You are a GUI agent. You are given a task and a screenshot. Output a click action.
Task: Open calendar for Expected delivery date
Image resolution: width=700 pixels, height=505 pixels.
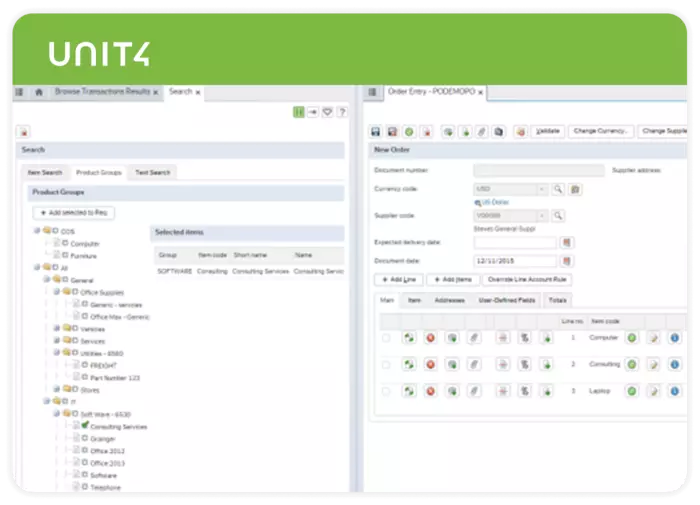click(x=567, y=242)
